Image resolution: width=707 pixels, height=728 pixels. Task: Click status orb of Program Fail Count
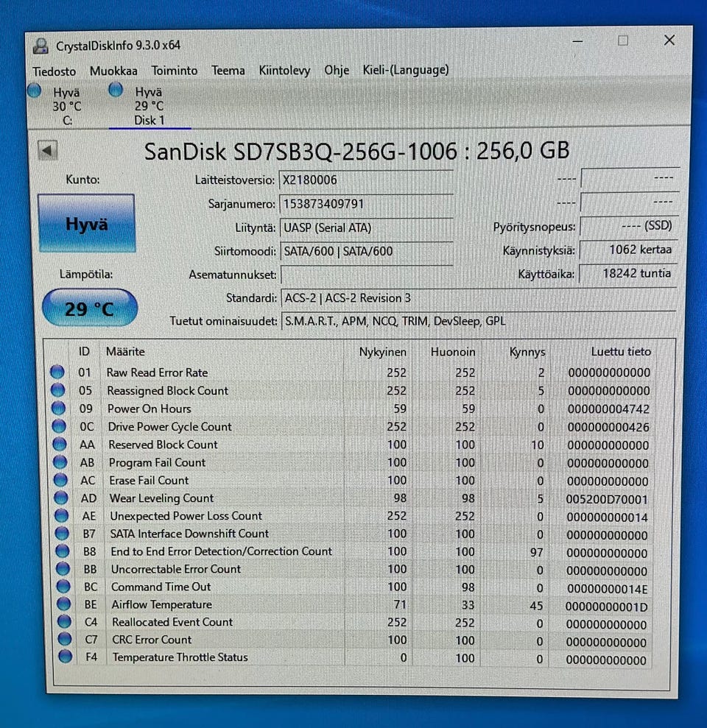click(60, 462)
